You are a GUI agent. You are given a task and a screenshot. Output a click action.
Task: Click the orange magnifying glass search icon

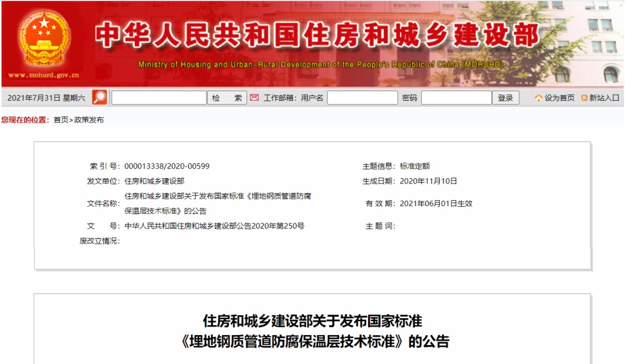(x=100, y=98)
